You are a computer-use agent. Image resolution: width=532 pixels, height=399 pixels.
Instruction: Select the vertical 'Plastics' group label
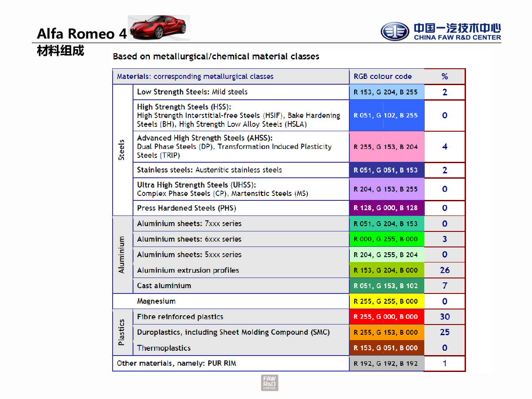point(122,332)
